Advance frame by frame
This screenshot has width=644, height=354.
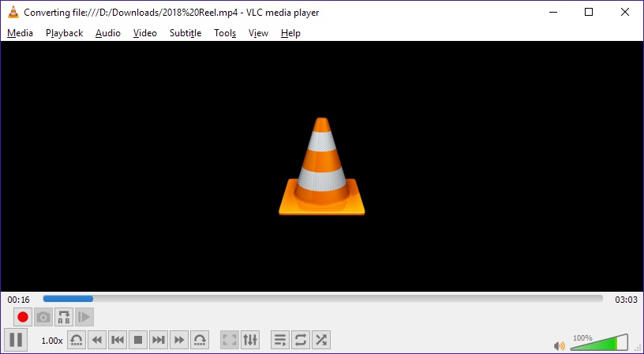click(x=84, y=317)
